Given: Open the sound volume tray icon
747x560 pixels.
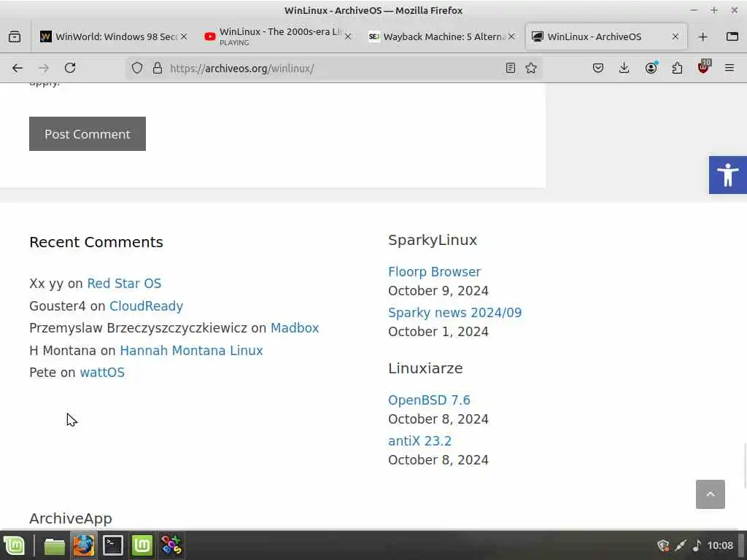Looking at the screenshot, I should [x=697, y=545].
